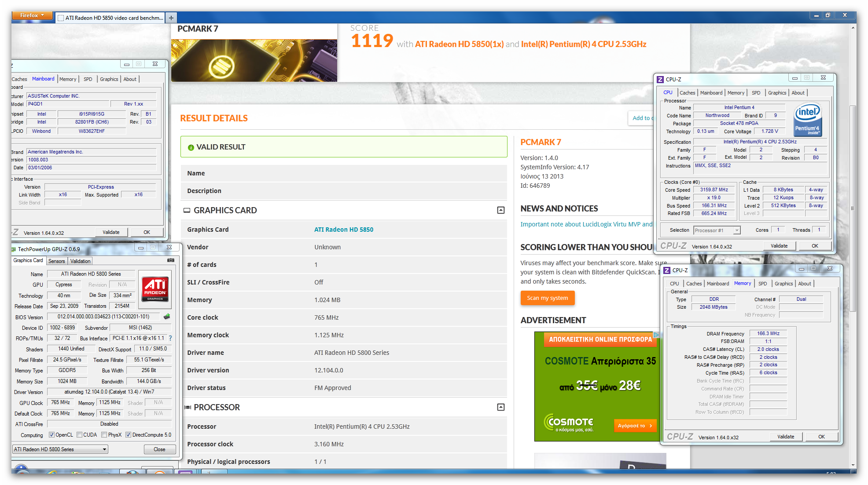
Task: Click the Processor clock 3.160 MHz value
Action: 329,444
